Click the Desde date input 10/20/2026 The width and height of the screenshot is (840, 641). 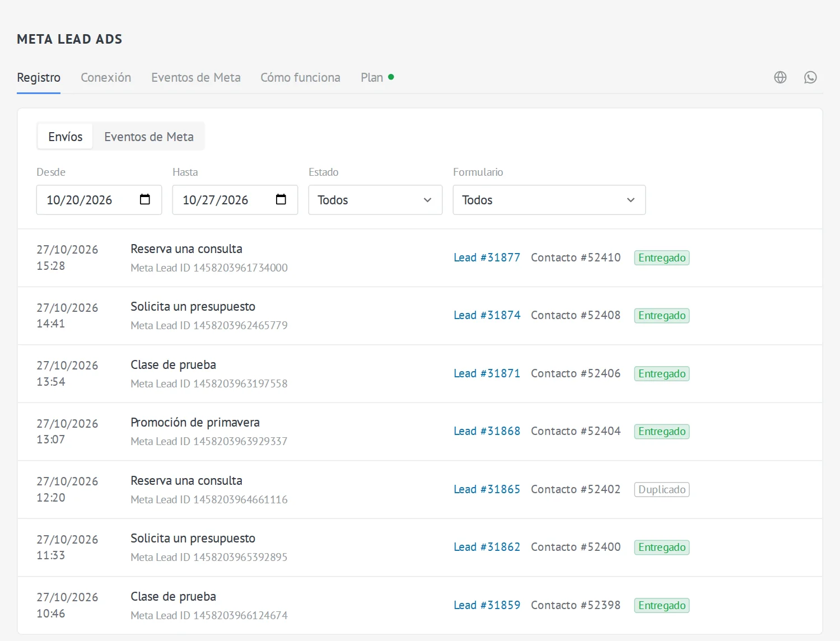click(99, 200)
